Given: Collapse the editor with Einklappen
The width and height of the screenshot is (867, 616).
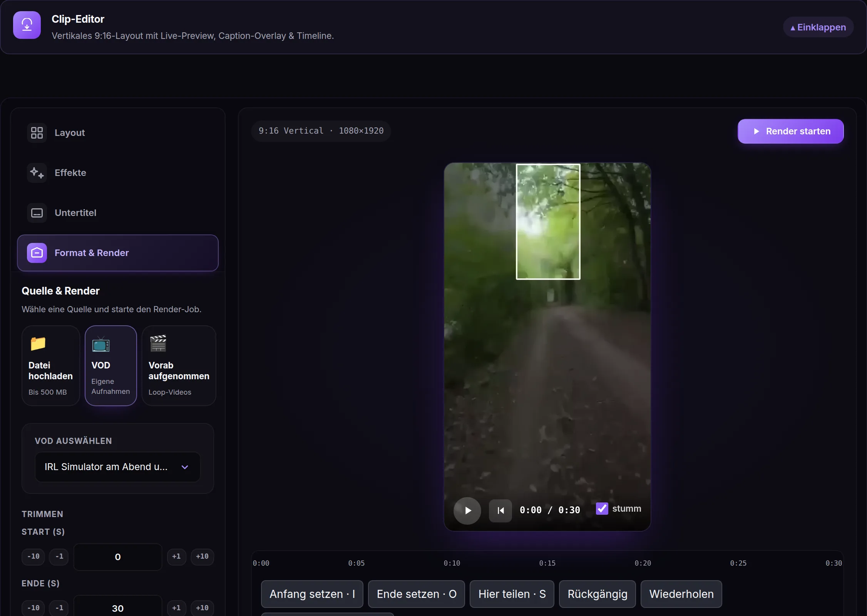Looking at the screenshot, I should [818, 27].
